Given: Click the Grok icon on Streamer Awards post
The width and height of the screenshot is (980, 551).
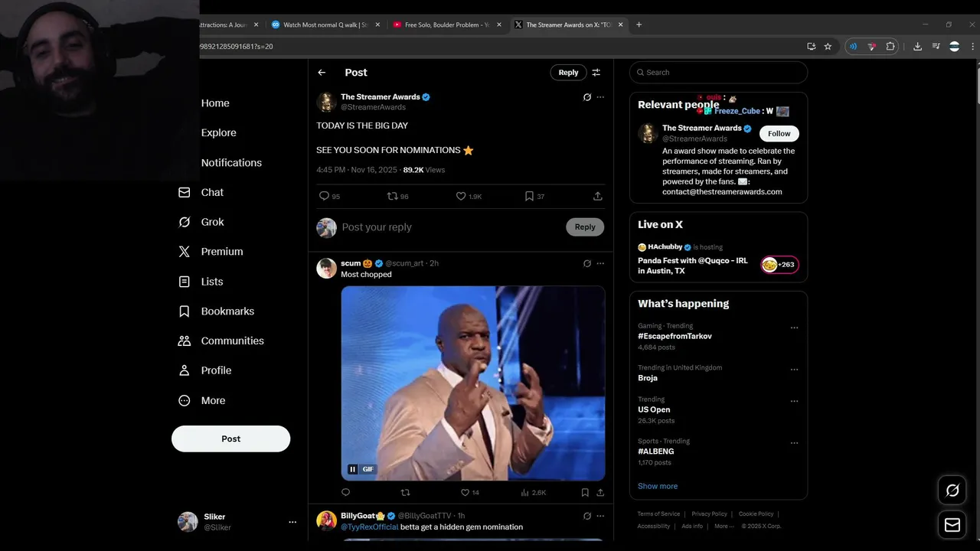Looking at the screenshot, I should [x=587, y=97].
